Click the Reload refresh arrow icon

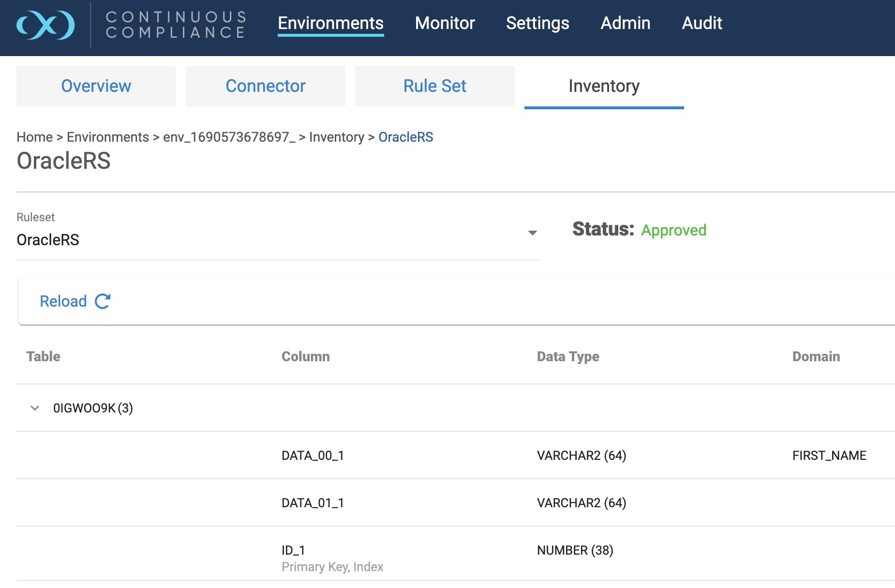(x=103, y=301)
